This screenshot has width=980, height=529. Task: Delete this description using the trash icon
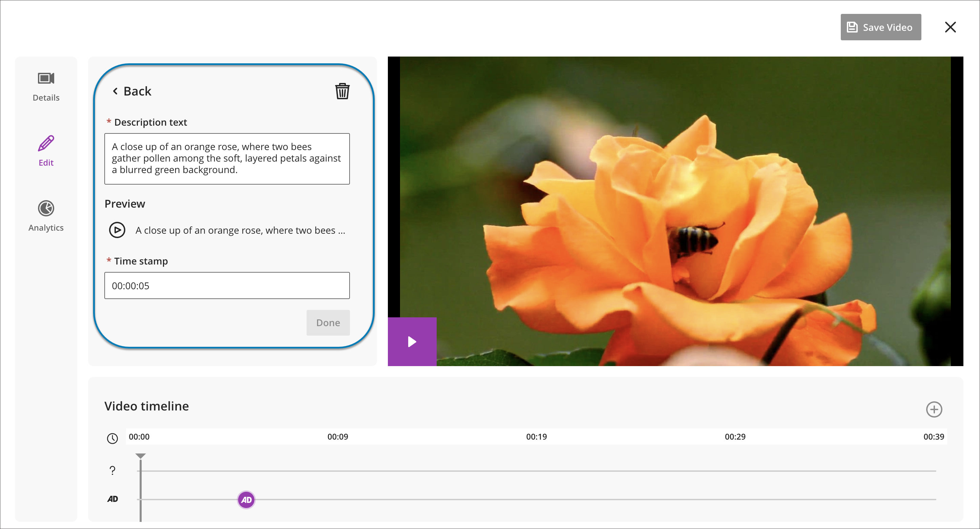[x=341, y=91]
